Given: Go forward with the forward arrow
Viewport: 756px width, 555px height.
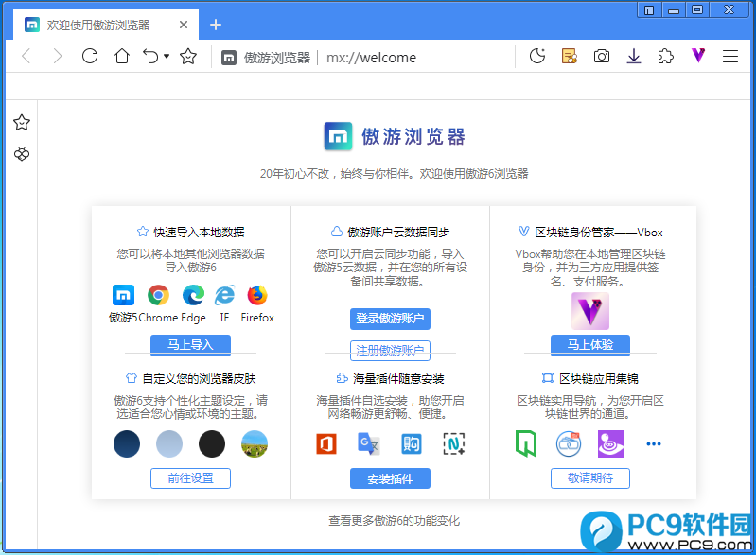Looking at the screenshot, I should (x=58, y=57).
